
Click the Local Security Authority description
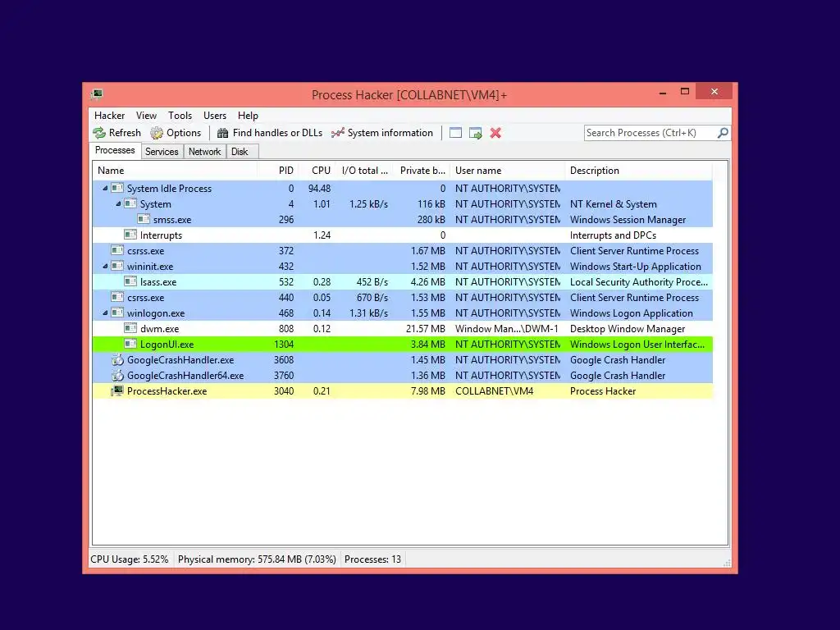[638, 282]
